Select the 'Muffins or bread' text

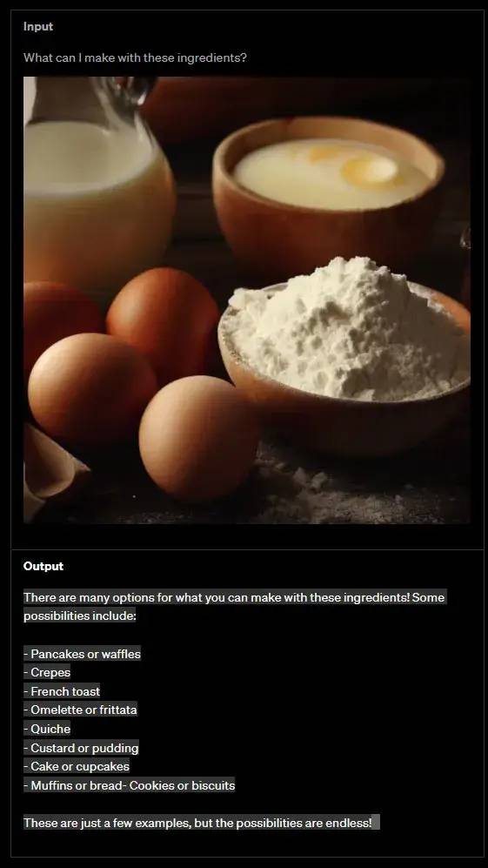[77, 786]
